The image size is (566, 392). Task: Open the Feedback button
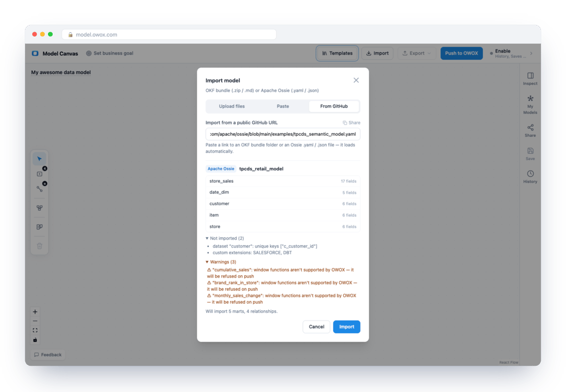tap(48, 355)
